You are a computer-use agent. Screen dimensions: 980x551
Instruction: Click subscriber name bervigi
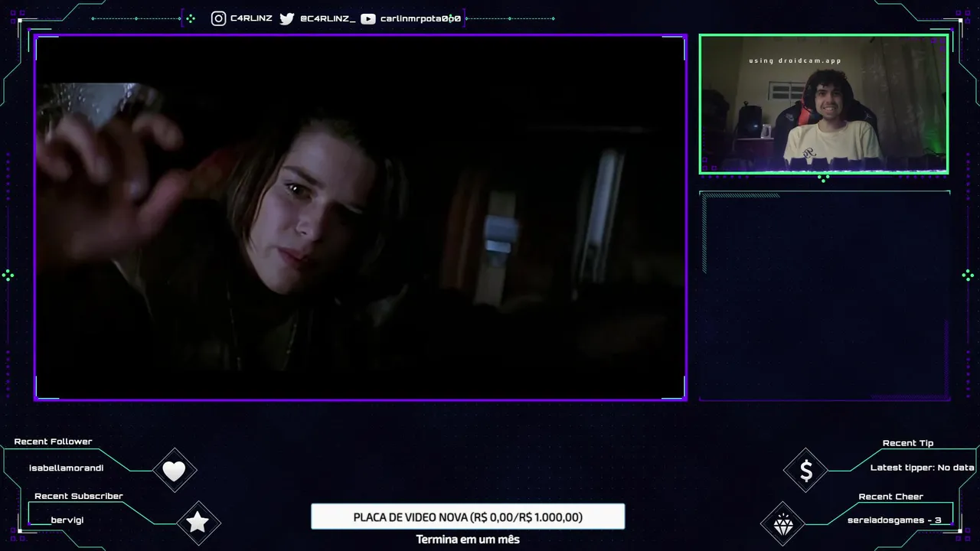click(x=67, y=520)
